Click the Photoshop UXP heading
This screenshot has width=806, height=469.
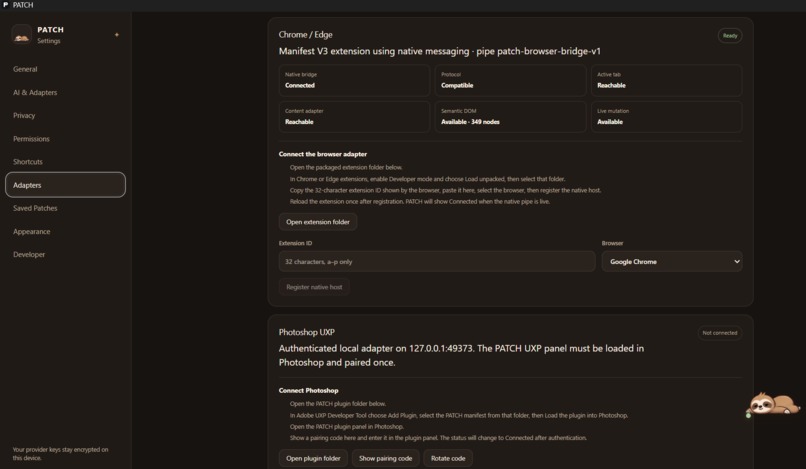click(306, 332)
